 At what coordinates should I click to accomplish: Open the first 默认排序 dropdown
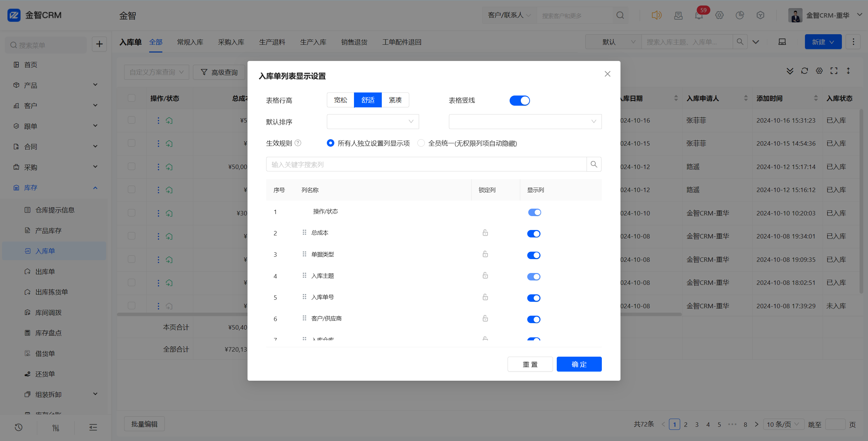373,122
